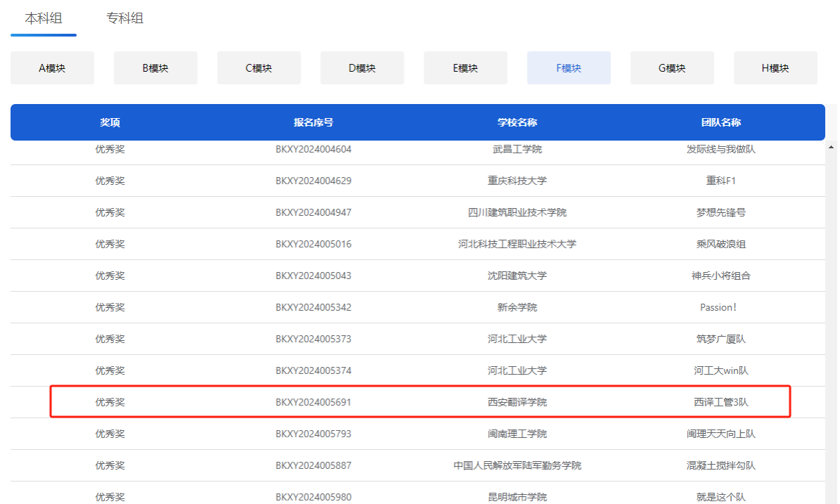Click the 学校名称 column header
This screenshot has height=504, width=840.
(517, 122)
